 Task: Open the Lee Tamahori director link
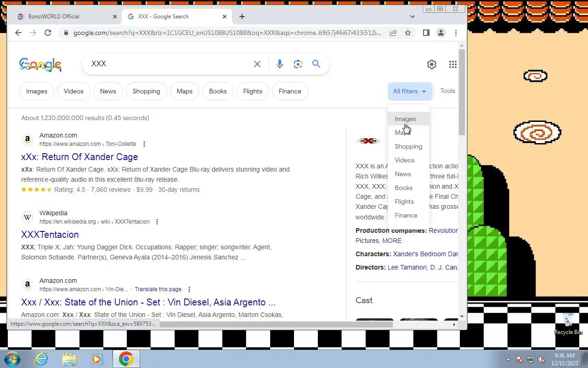coord(407,267)
